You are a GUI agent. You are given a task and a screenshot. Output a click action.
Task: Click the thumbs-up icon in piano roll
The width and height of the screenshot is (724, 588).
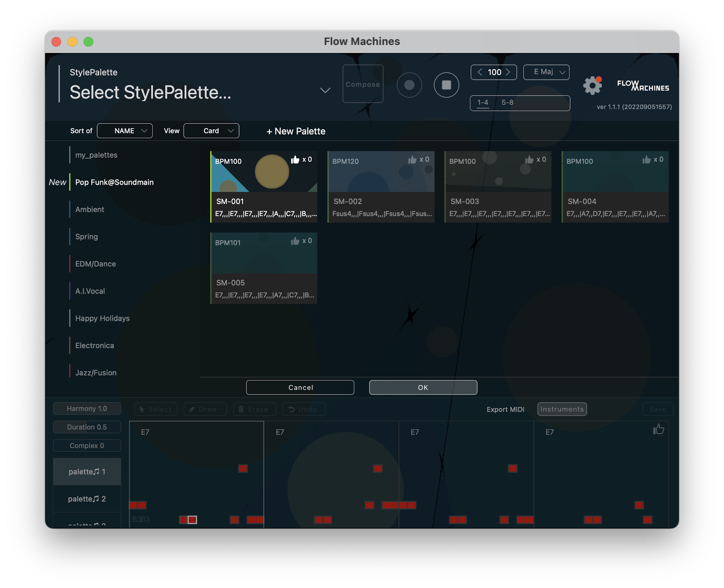[658, 429]
